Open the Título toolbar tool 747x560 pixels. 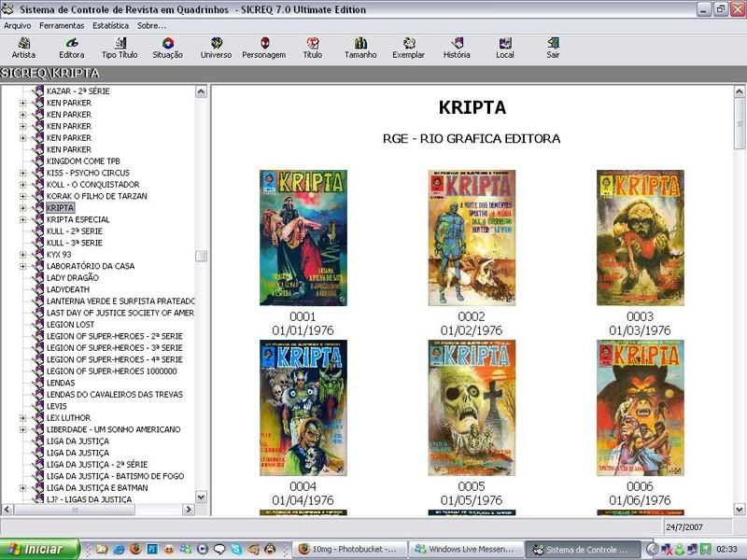pos(313,48)
